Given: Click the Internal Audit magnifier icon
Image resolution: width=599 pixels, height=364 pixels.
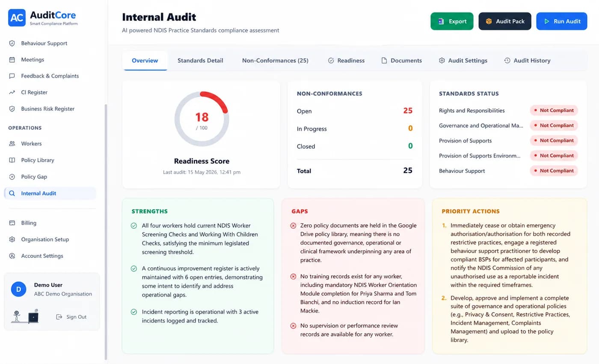Looking at the screenshot, I should [x=12, y=193].
